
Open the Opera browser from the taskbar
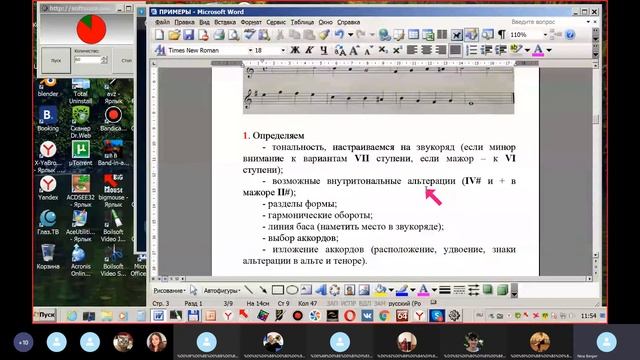(349, 316)
